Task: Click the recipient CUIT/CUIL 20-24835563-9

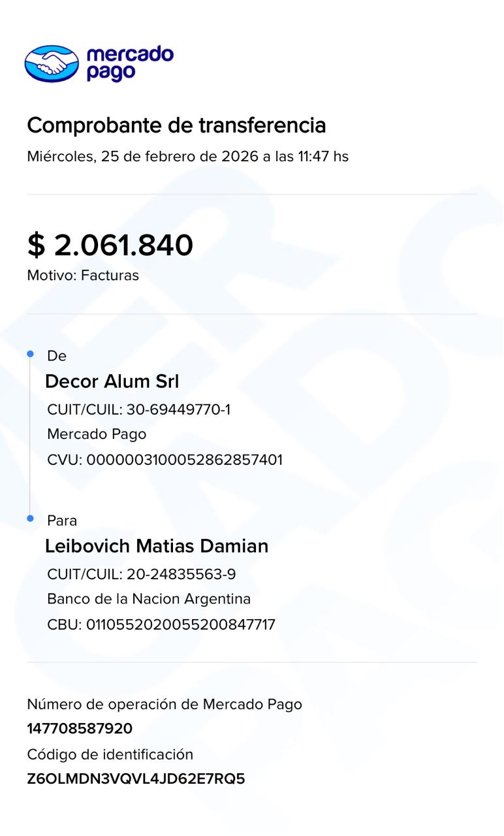Action: coord(142,575)
